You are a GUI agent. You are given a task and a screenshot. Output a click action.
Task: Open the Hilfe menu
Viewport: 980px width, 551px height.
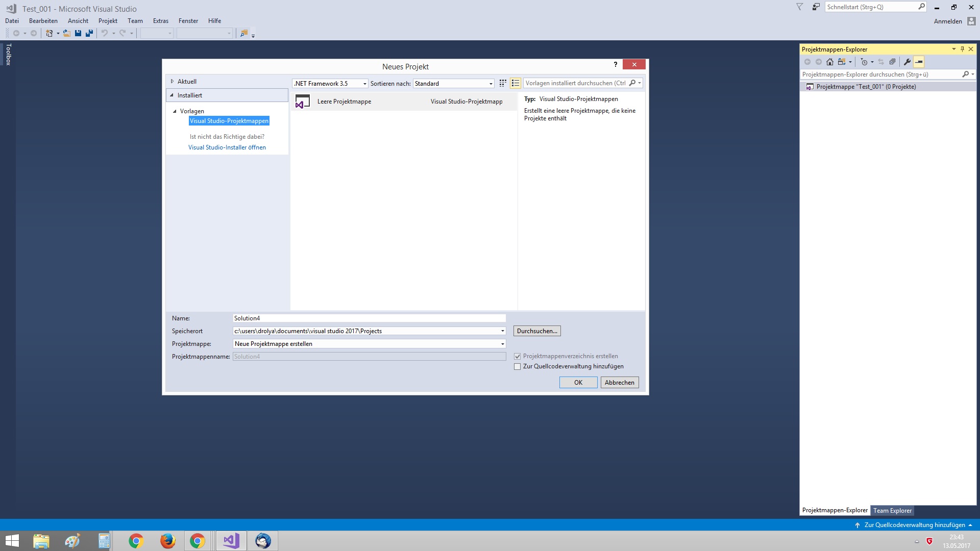(215, 21)
